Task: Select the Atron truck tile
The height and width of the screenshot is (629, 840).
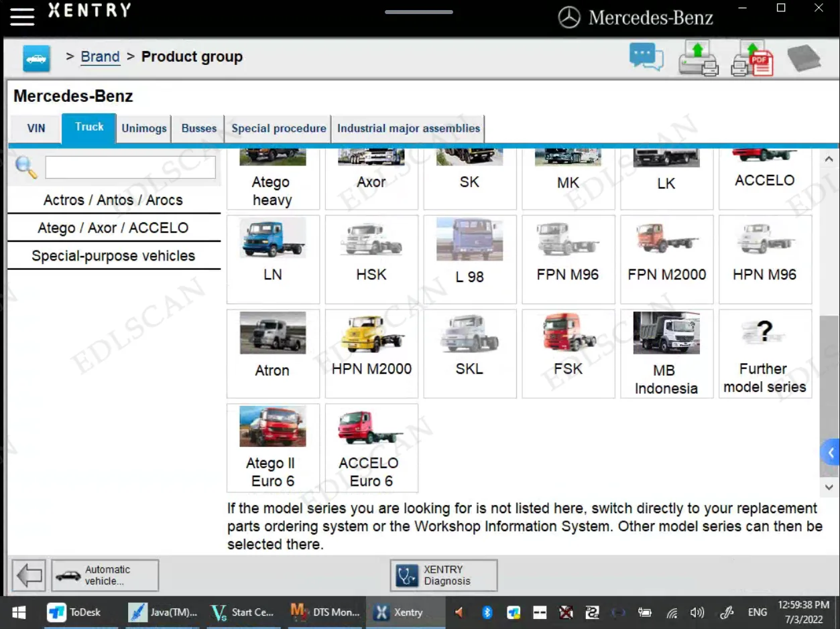Action: [273, 354]
